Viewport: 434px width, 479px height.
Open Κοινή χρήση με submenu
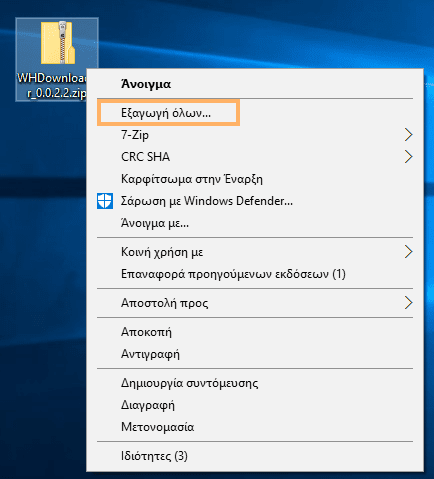point(255,252)
